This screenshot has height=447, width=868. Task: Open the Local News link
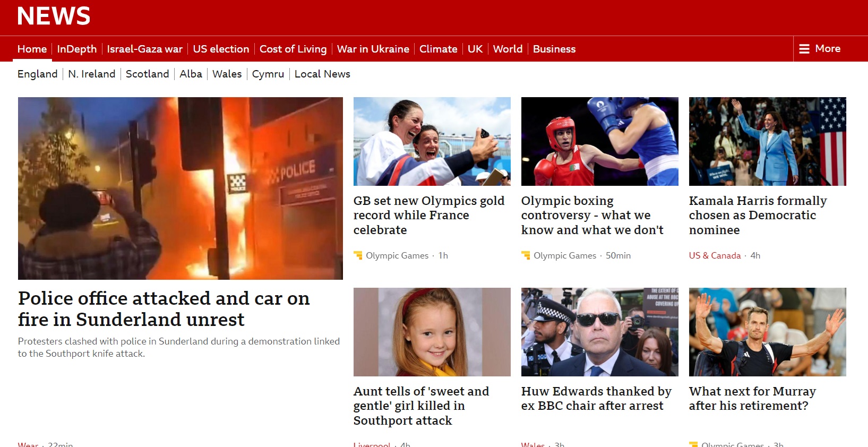tap(322, 74)
